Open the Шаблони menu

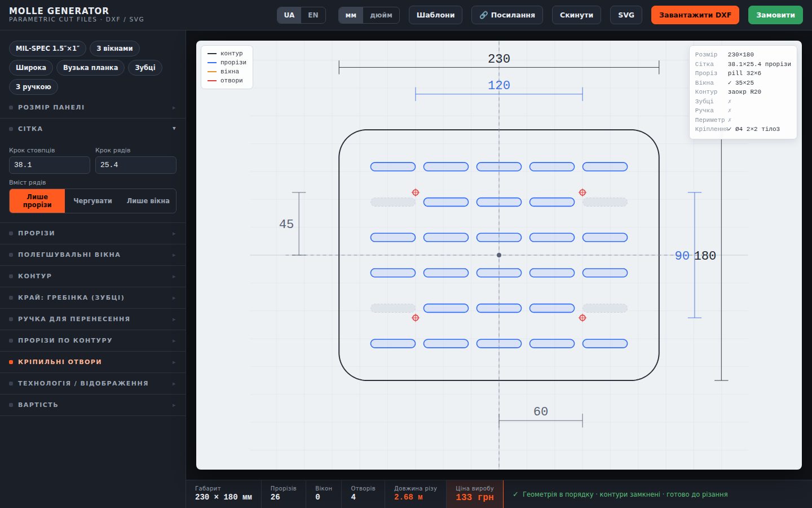tap(435, 15)
